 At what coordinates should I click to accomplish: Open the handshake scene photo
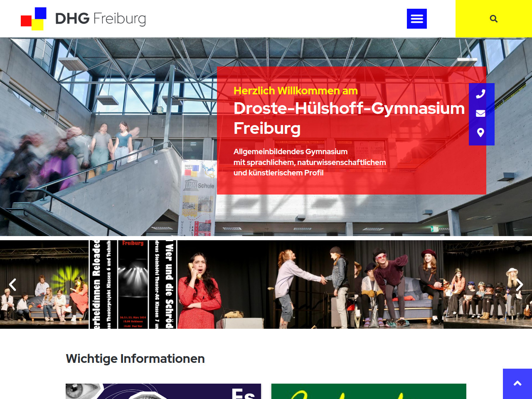pyautogui.click(x=310, y=285)
